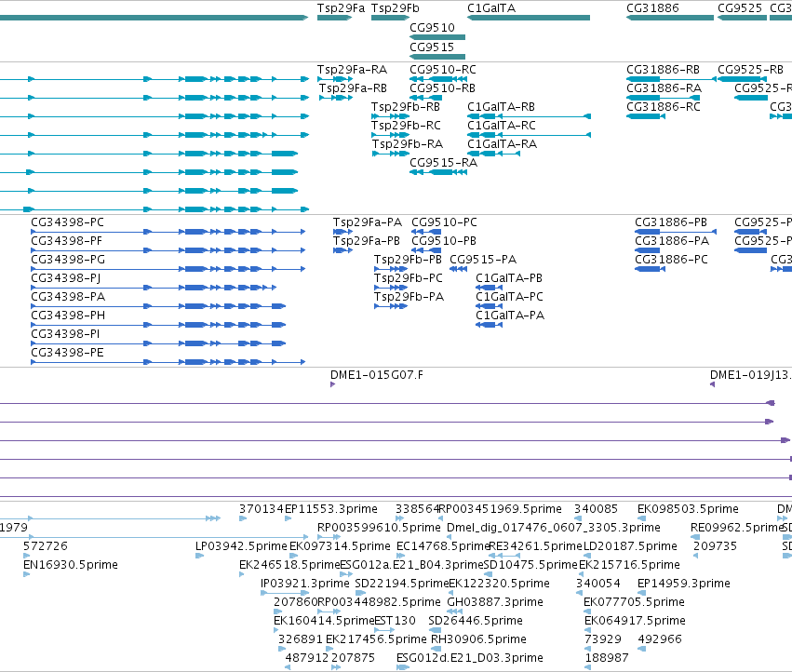Select transcript Tsp29Fb-RB
The width and height of the screenshot is (792, 672).
click(x=390, y=116)
